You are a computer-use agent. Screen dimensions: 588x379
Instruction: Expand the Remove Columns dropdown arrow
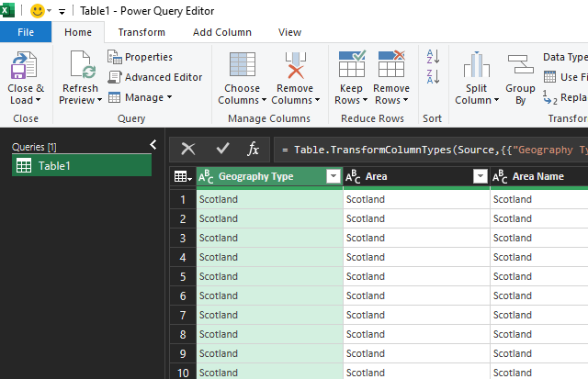tap(317, 100)
